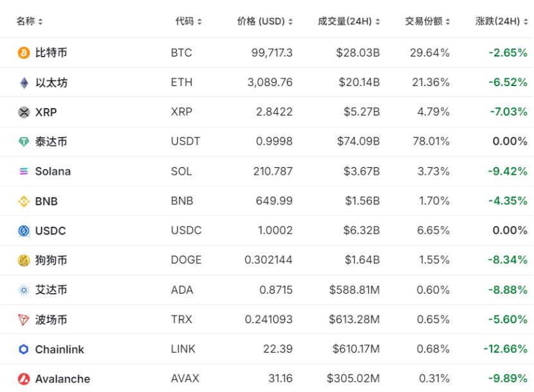Click the Cardano 艾达币 icon
The image size is (534, 392).
pyautogui.click(x=24, y=290)
